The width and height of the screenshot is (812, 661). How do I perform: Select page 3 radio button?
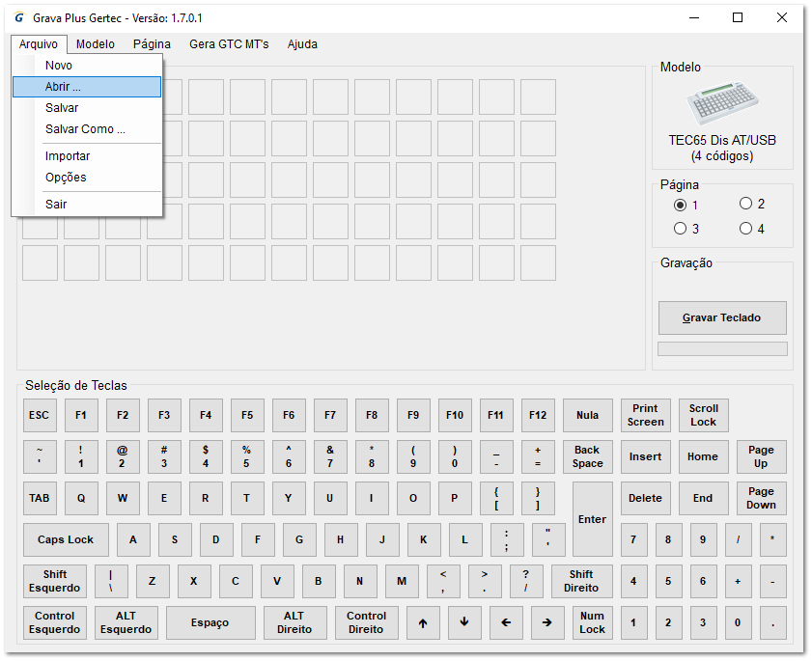click(x=681, y=229)
